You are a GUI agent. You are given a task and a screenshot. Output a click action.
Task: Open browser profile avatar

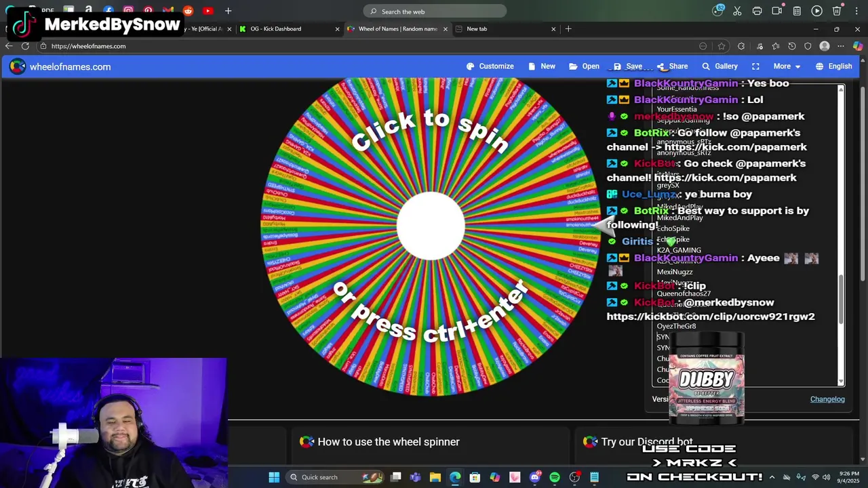(825, 46)
